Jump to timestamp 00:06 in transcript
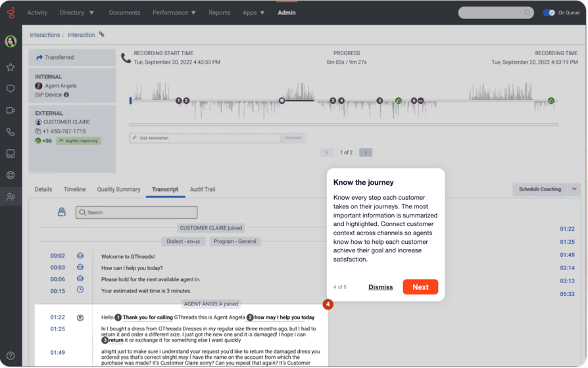 [x=58, y=279]
